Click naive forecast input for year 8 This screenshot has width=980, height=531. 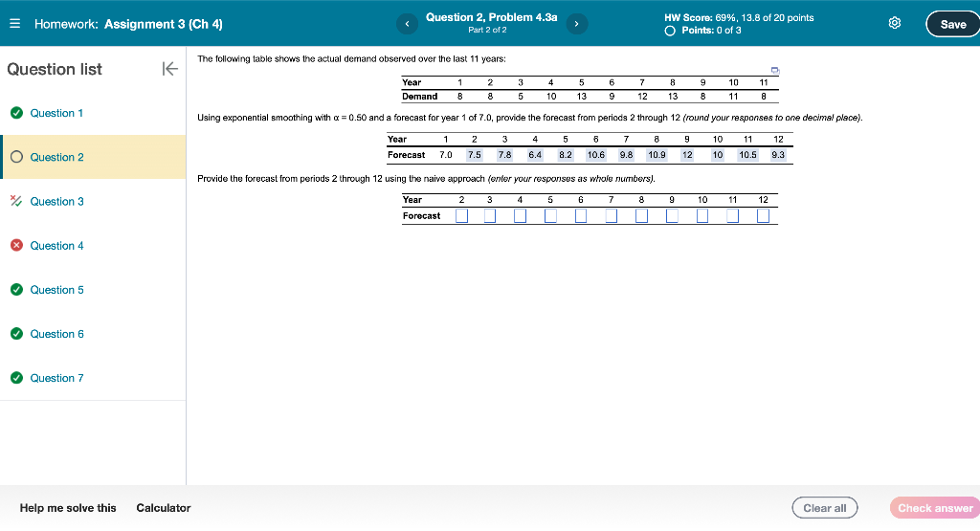[641, 215]
